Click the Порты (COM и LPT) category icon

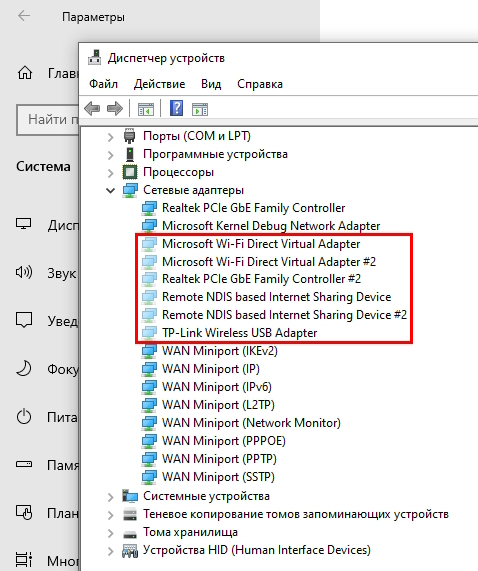coord(130,136)
